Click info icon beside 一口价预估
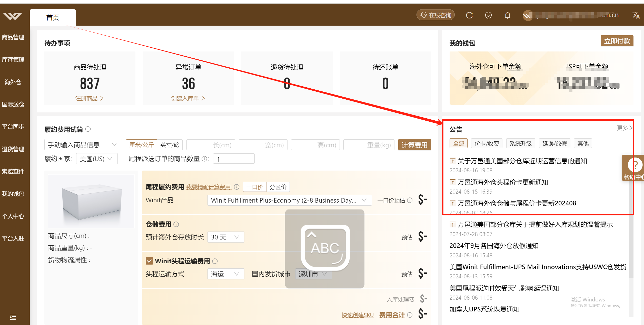This screenshot has height=325, width=644. (410, 200)
